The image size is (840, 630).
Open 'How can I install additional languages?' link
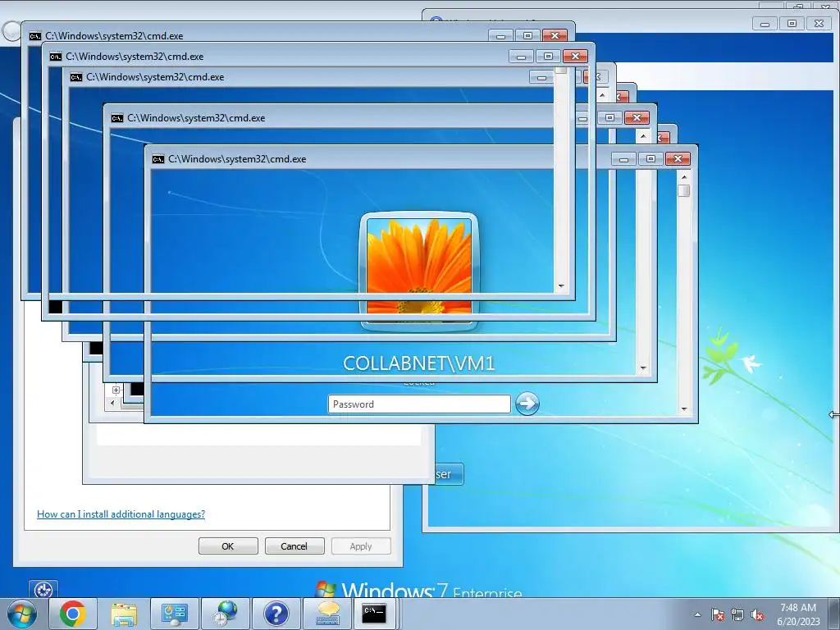121,514
